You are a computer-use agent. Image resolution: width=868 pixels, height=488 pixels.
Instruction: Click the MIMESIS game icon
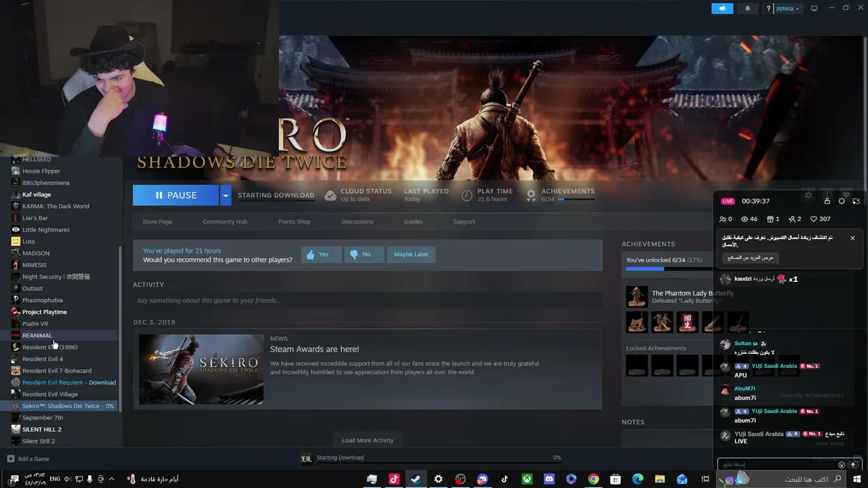(x=16, y=265)
